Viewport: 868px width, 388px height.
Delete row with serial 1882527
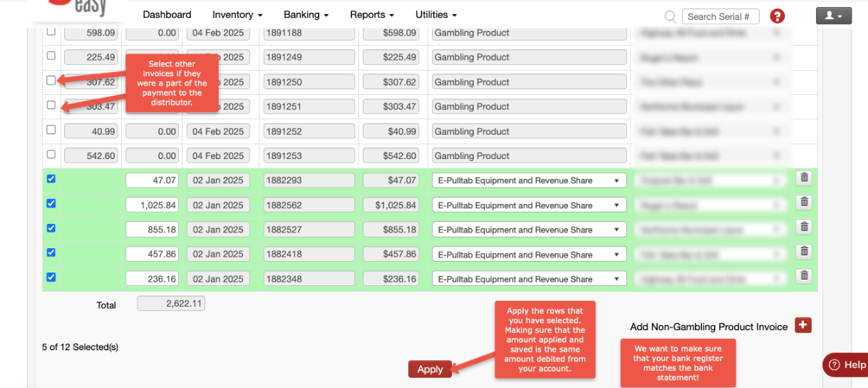pos(804,227)
